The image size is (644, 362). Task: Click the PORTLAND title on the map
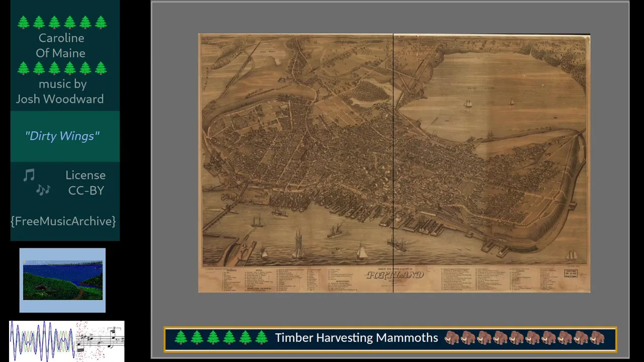point(395,275)
